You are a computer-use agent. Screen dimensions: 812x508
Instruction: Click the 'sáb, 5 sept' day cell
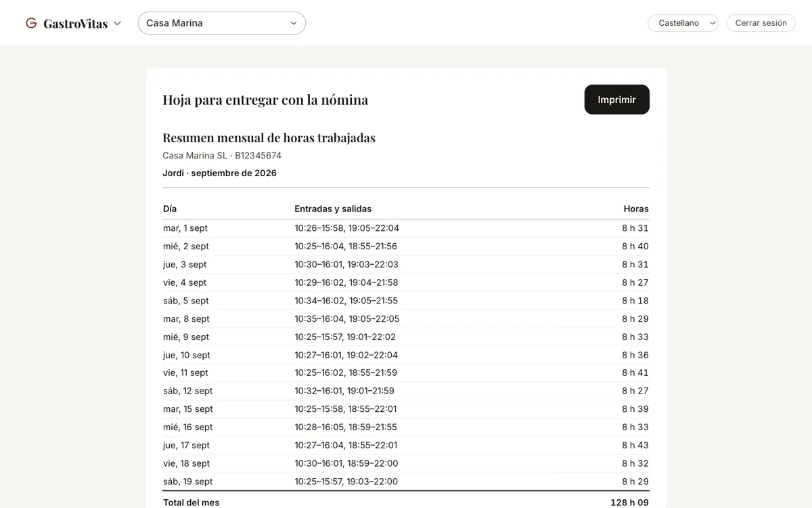(186, 301)
